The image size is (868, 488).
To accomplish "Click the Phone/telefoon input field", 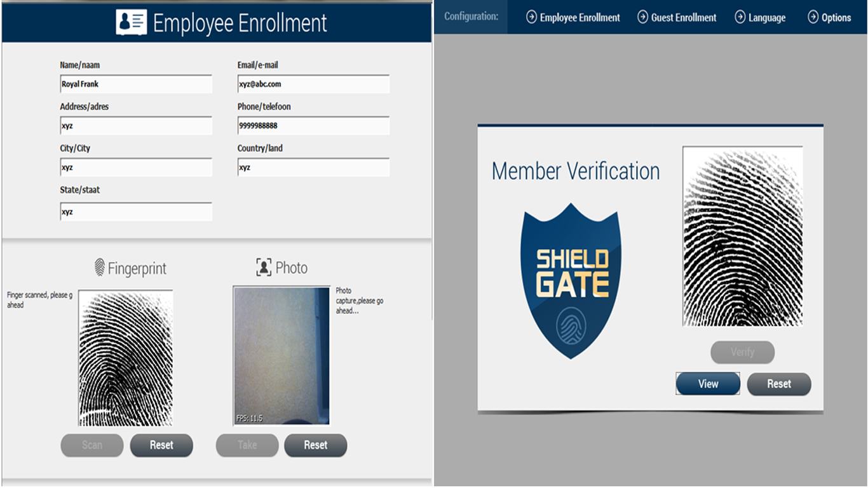I will point(313,126).
